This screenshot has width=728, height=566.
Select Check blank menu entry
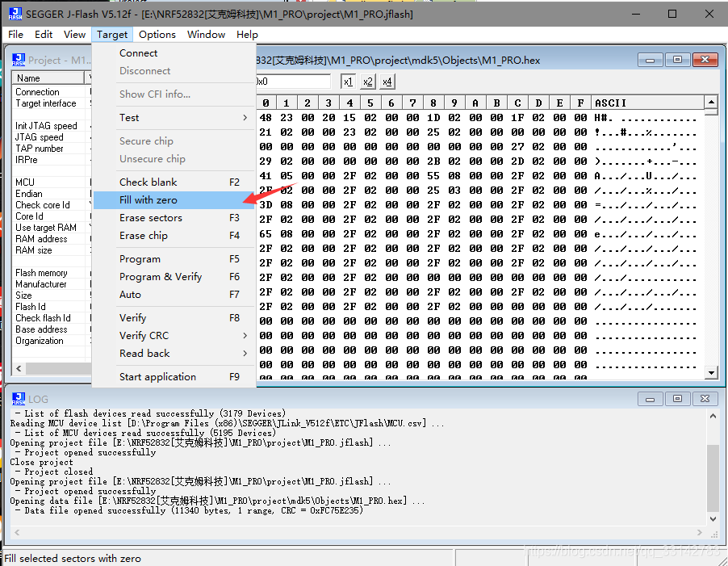pos(174,182)
